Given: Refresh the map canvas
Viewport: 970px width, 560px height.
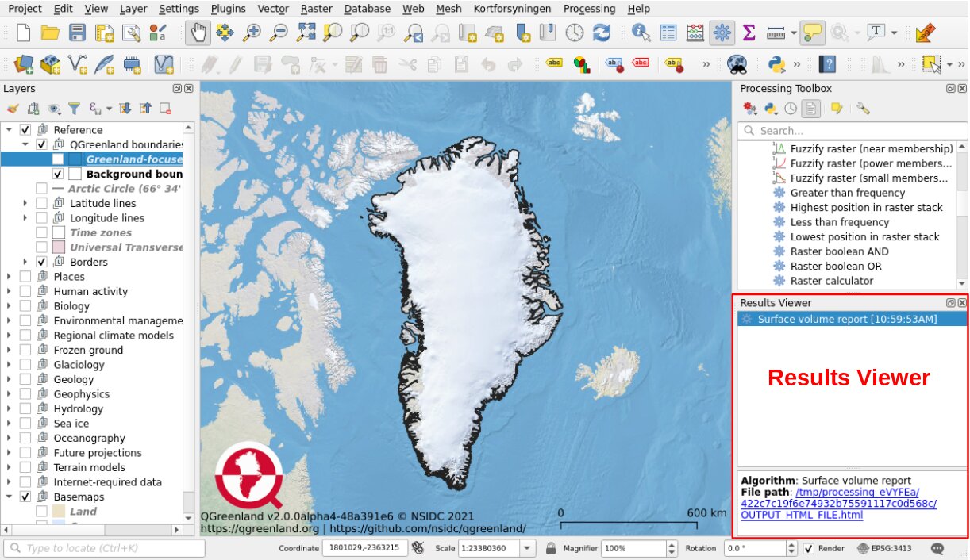Looking at the screenshot, I should click(602, 33).
